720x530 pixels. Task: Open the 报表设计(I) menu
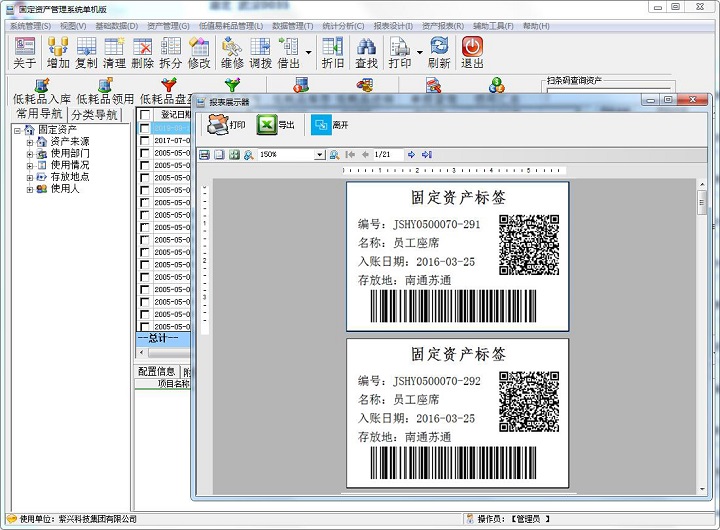(393, 26)
